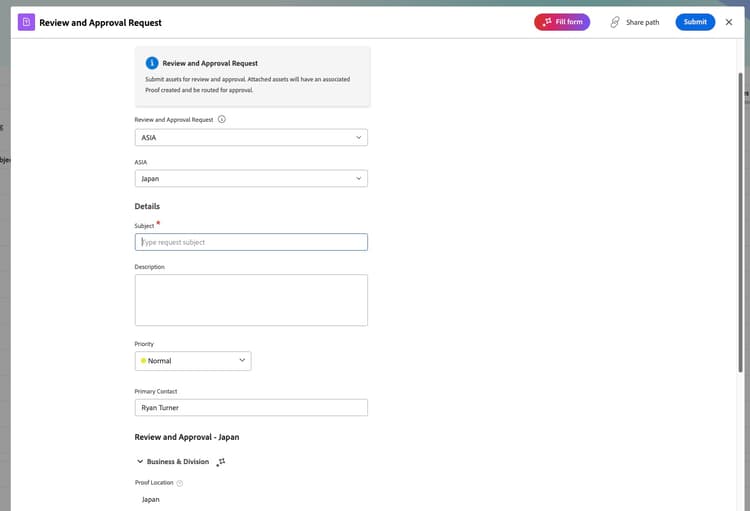750x511 pixels.
Task: Click the info icon beside Review and Approval Request label
Action: [x=221, y=119]
